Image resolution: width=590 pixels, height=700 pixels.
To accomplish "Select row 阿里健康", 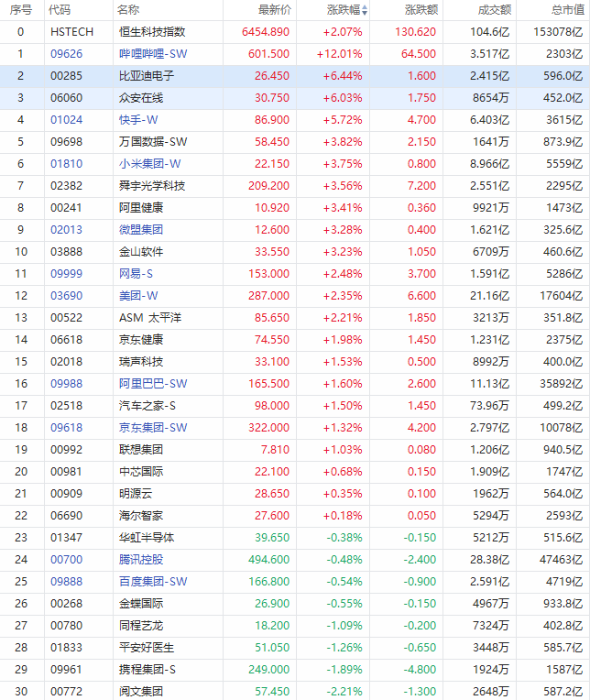I will 295,208.
